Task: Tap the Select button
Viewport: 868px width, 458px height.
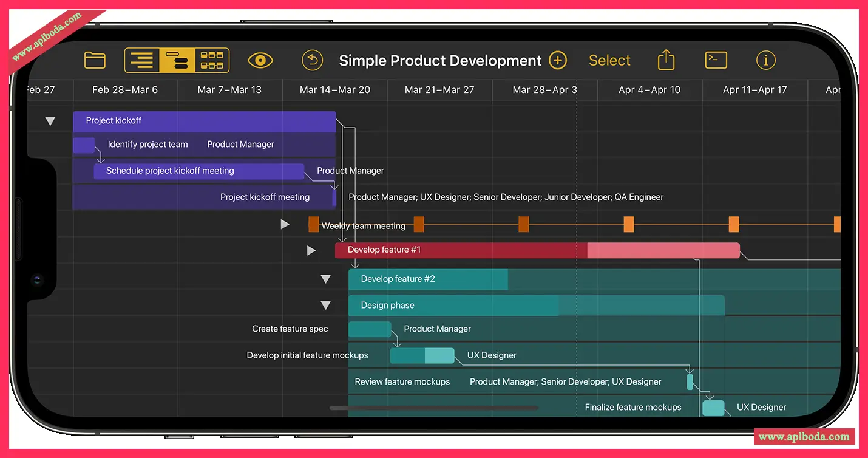Action: pos(609,60)
